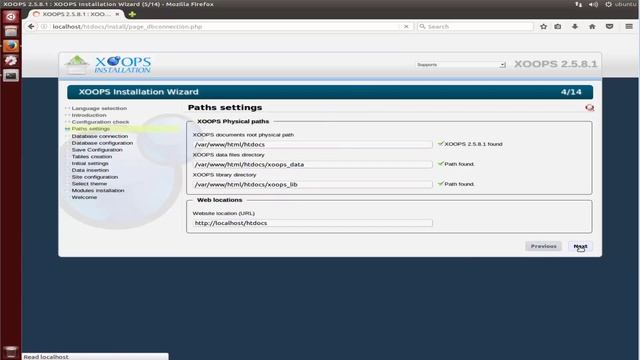
Task: Open the power session menu in panel
Action: (x=608, y=4)
